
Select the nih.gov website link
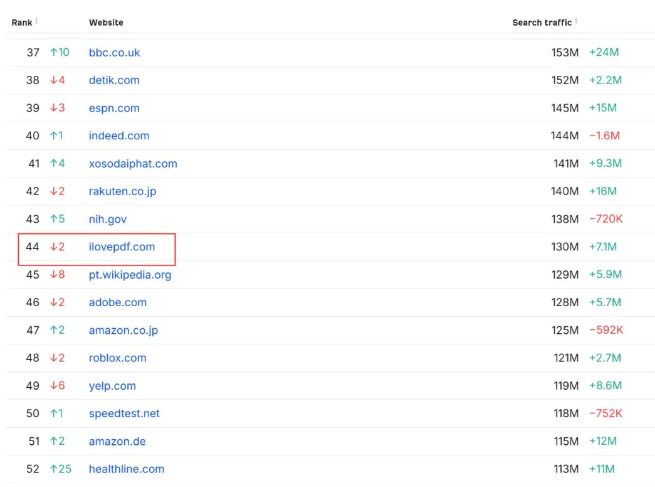(108, 219)
